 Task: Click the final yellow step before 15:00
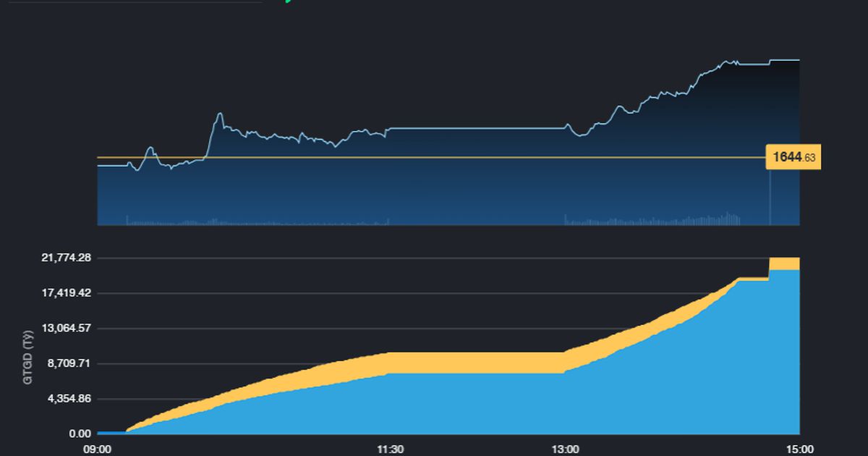[784, 263]
